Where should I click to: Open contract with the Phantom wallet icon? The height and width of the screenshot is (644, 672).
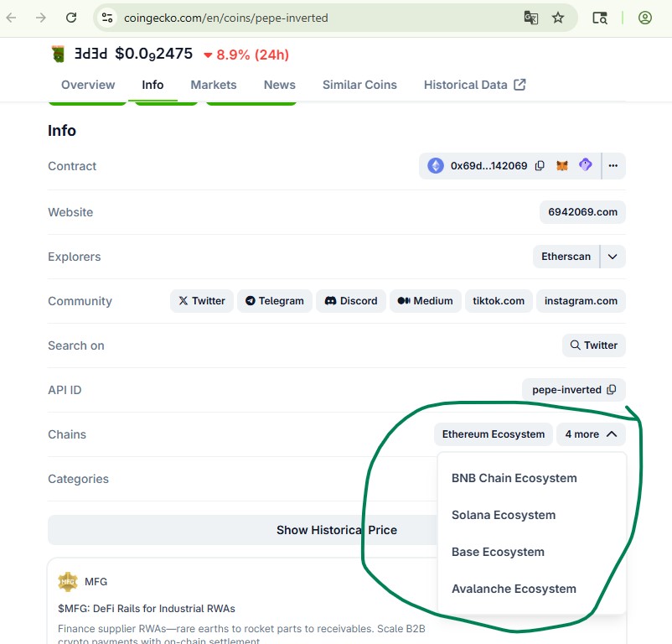coord(585,165)
